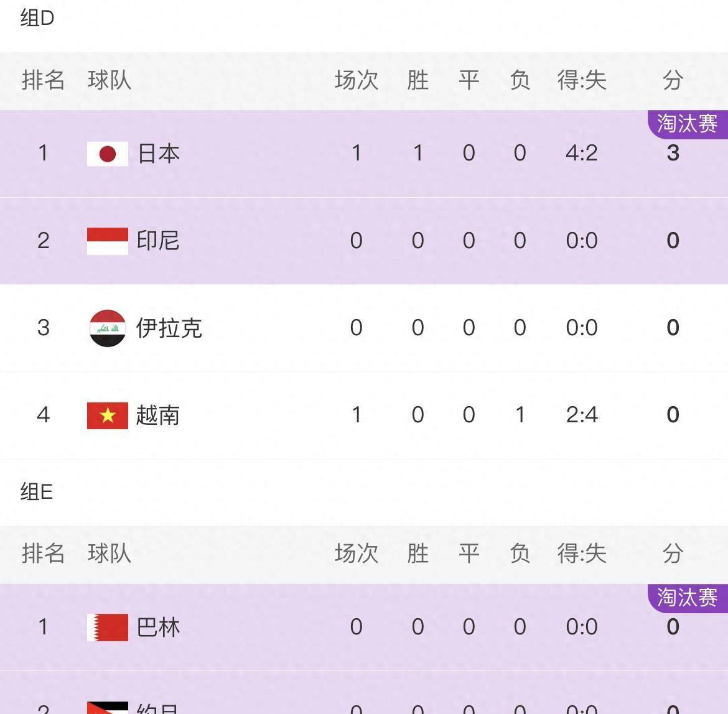Click the 场次 column header

356,80
